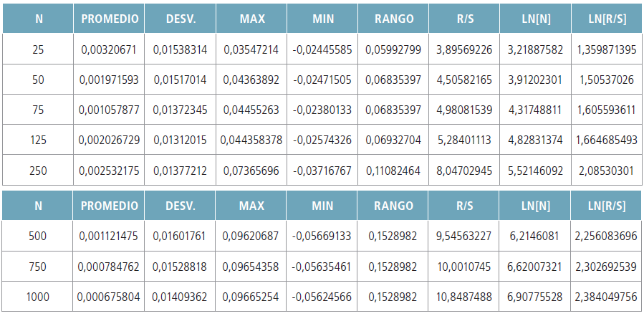The image size is (644, 316).
Task: Select the N cell showing 250
Action: (38, 172)
